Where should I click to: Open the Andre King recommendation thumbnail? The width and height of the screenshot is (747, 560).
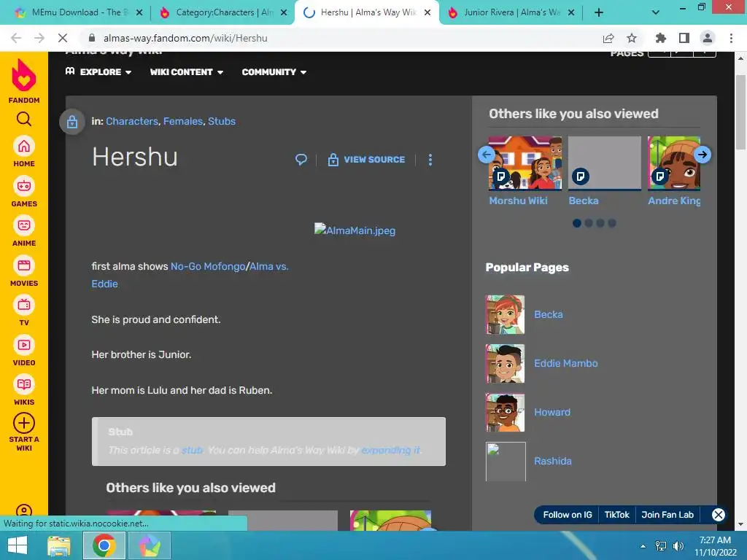point(673,163)
